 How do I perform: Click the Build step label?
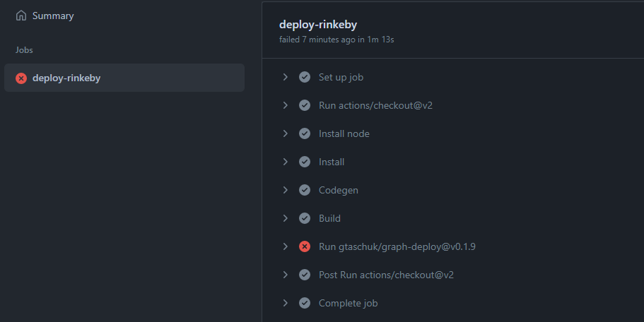[329, 218]
